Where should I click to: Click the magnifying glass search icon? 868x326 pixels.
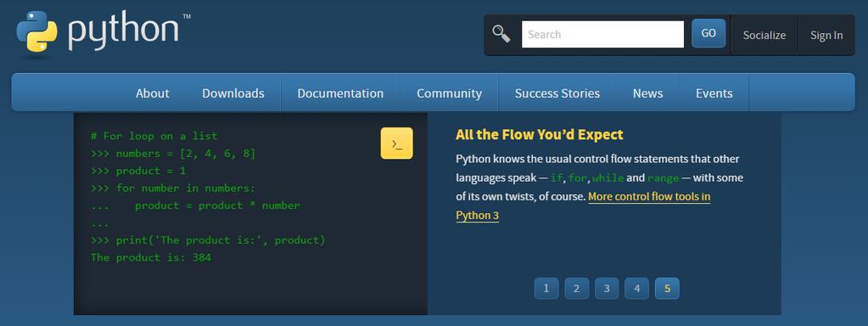[501, 34]
